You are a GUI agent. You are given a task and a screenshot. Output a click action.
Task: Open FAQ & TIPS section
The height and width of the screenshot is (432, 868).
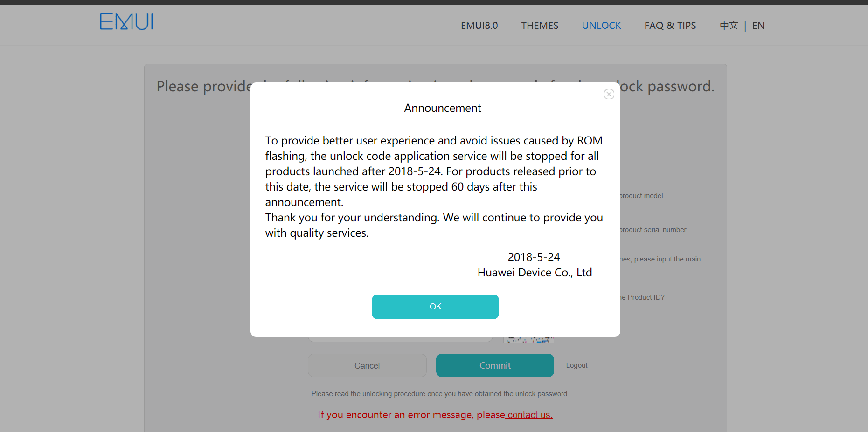click(x=670, y=26)
